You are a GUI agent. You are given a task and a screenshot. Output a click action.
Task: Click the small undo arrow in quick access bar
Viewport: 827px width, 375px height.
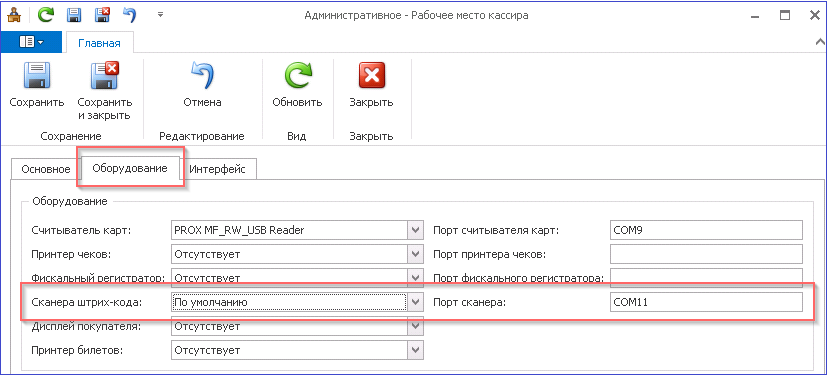[130, 15]
